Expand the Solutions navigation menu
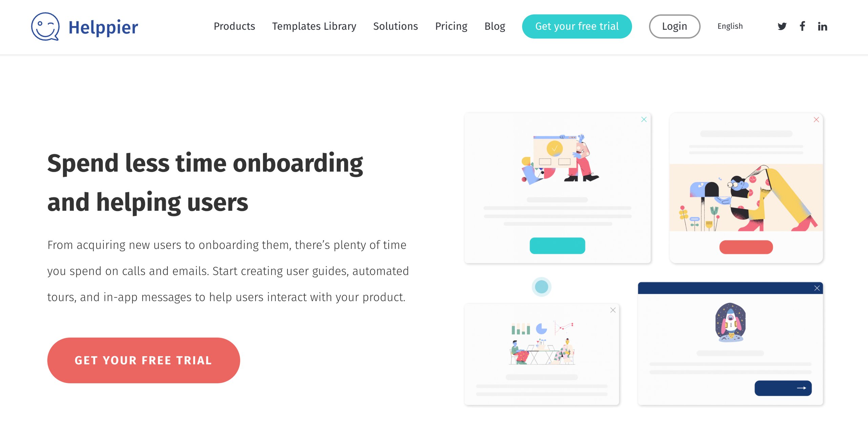The width and height of the screenshot is (868, 428). point(395,26)
